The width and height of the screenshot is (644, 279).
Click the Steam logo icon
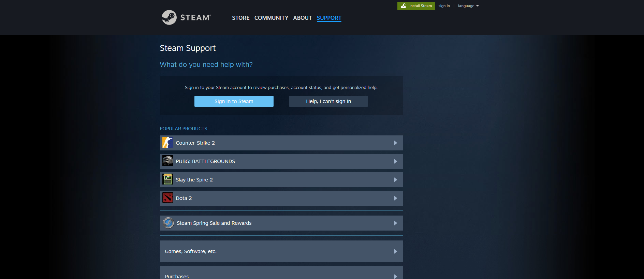pos(169,17)
